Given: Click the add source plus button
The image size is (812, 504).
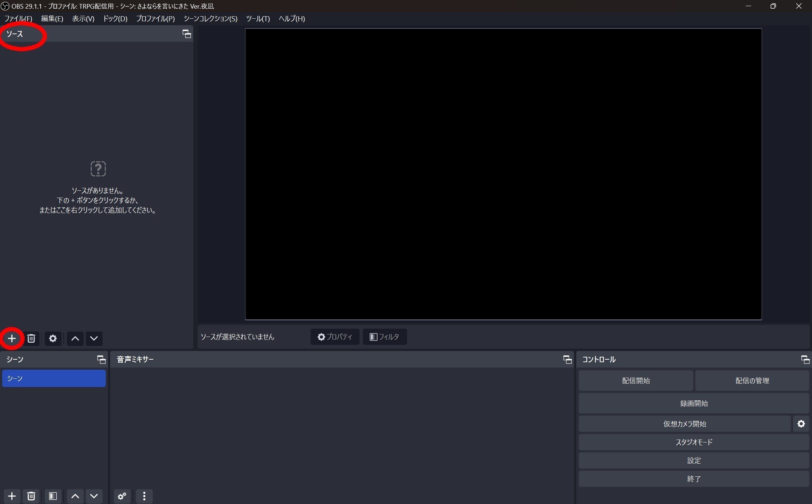Looking at the screenshot, I should (x=12, y=338).
